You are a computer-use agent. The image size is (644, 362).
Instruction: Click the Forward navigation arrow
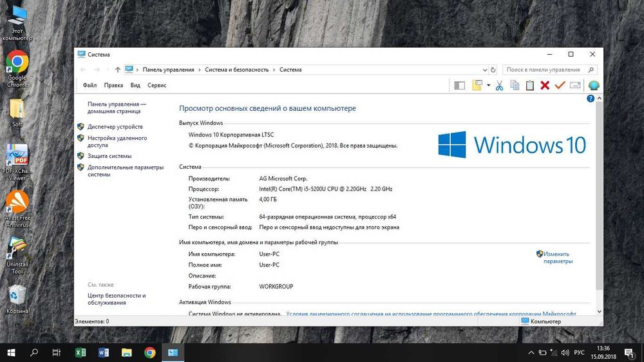(97, 70)
